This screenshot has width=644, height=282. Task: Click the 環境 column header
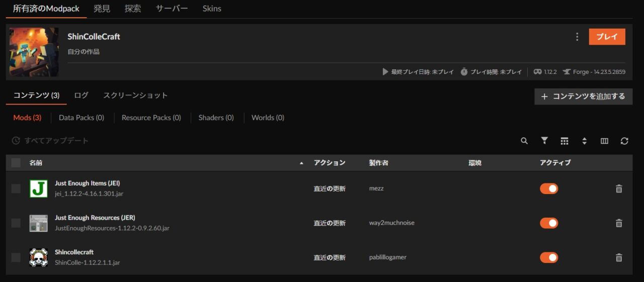pyautogui.click(x=474, y=163)
